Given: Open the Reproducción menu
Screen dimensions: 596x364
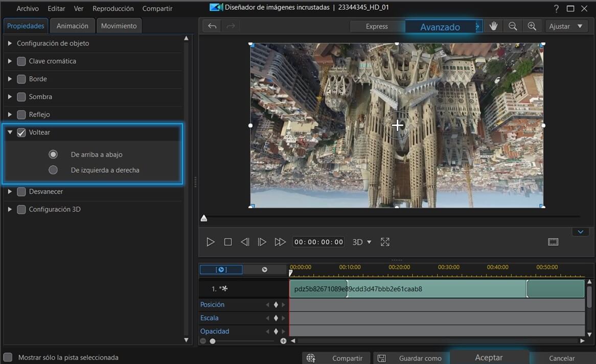Looking at the screenshot, I should click(113, 9).
